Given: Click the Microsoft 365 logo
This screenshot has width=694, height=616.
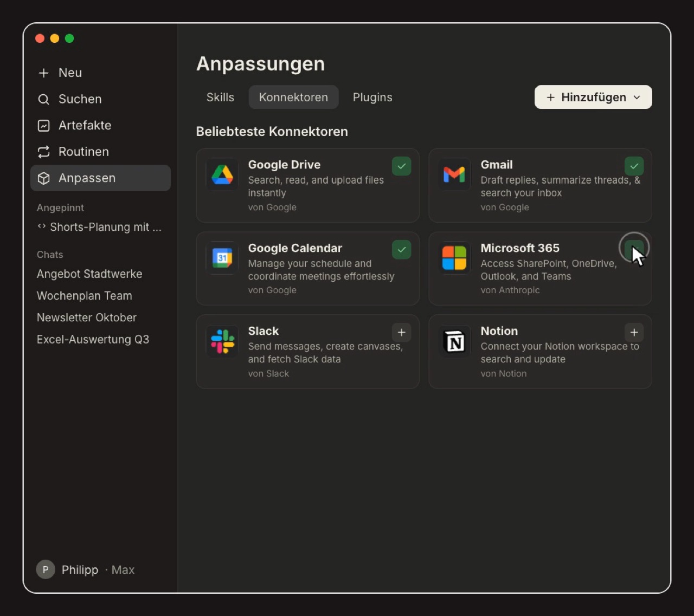Looking at the screenshot, I should pos(454,258).
